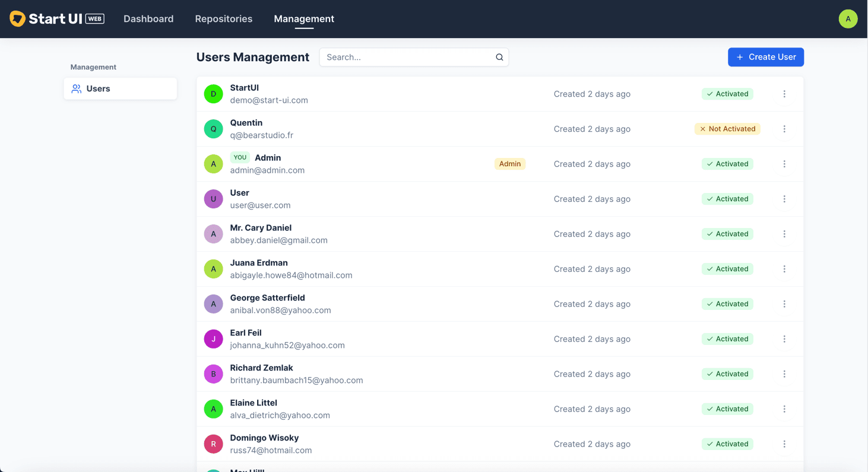This screenshot has height=472, width=868.
Task: Open account menu via top-right avatar
Action: [x=848, y=19]
